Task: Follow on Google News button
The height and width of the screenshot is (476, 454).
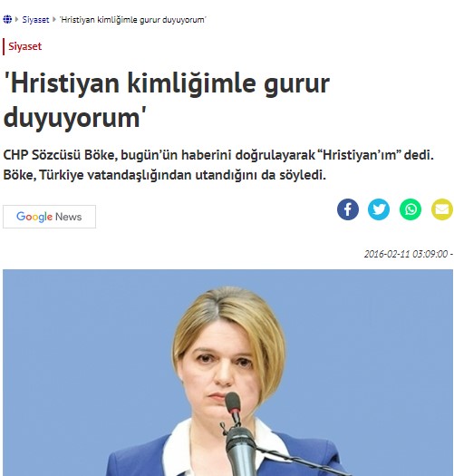Action: [49, 217]
